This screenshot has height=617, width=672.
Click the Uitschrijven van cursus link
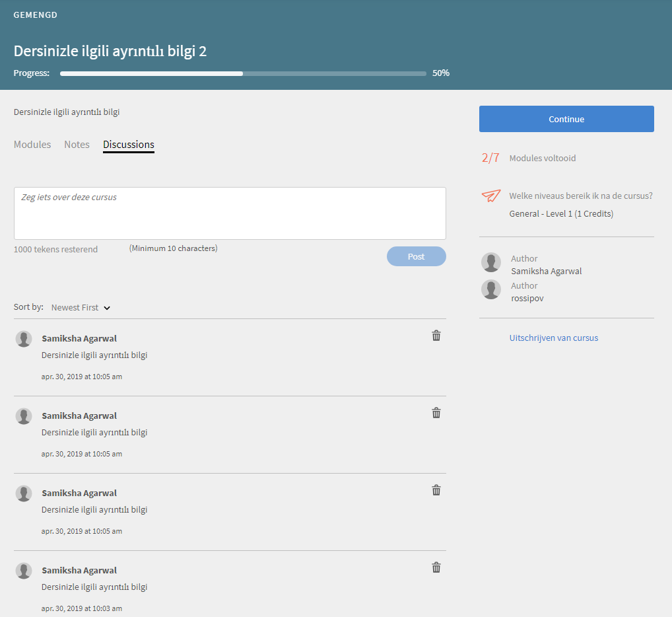pos(554,338)
